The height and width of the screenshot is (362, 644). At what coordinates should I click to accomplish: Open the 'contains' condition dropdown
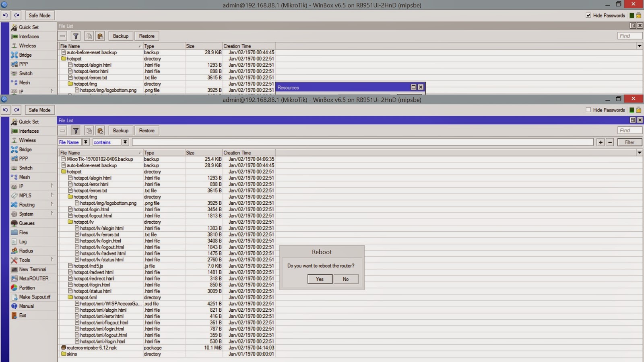125,142
